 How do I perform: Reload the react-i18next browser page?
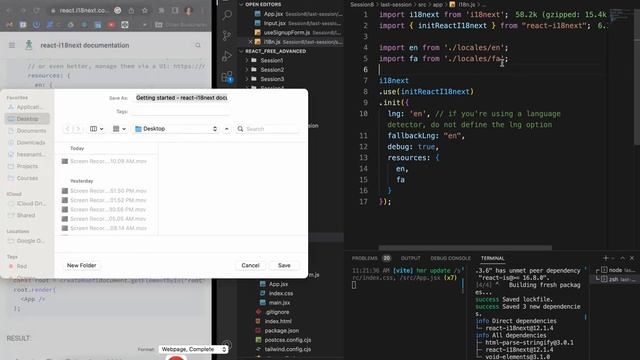[x=37, y=11]
